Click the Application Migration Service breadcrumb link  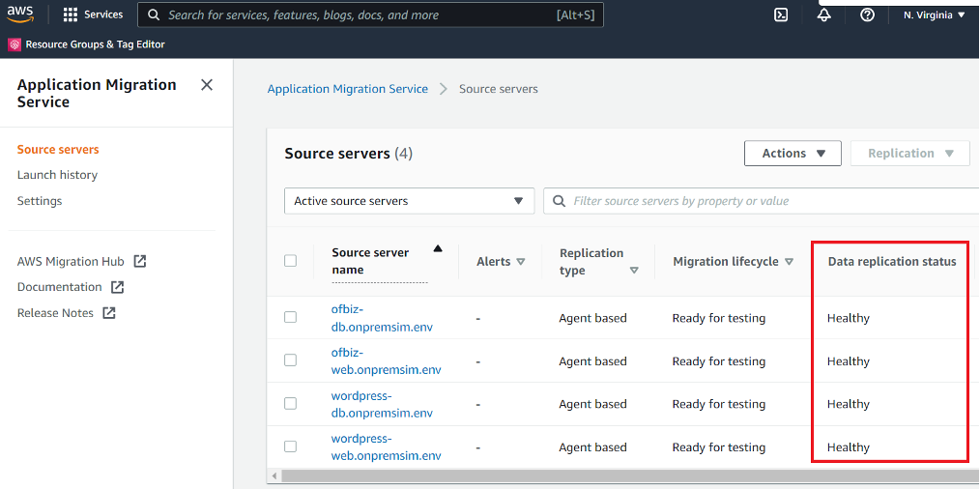click(347, 89)
